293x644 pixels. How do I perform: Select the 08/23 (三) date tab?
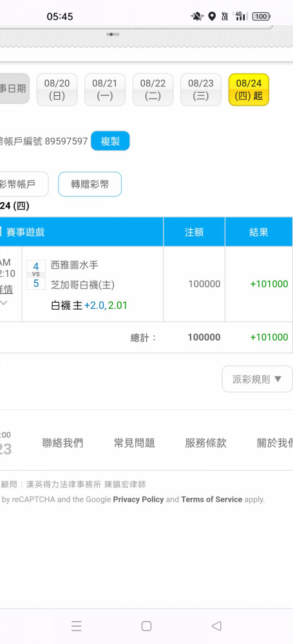tap(201, 90)
